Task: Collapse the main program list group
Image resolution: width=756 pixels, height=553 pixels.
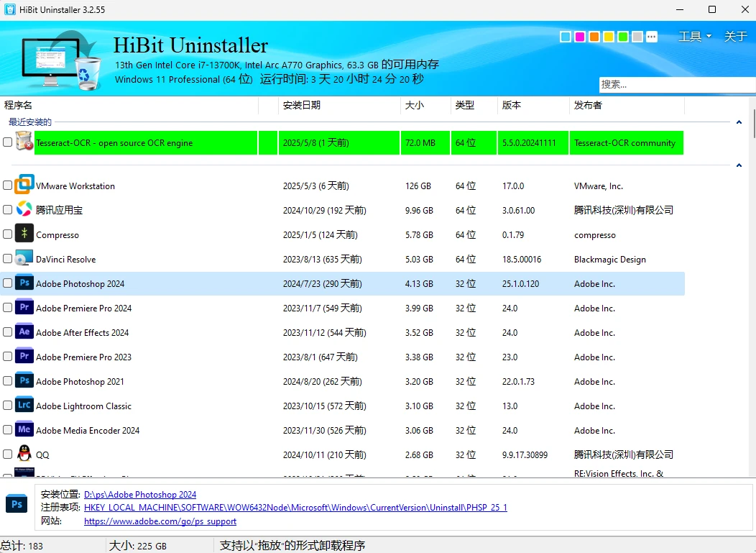Action: pos(739,166)
